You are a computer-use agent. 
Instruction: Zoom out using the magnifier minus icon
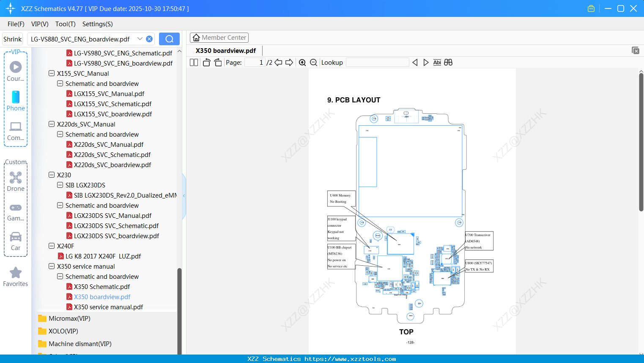coord(313,62)
